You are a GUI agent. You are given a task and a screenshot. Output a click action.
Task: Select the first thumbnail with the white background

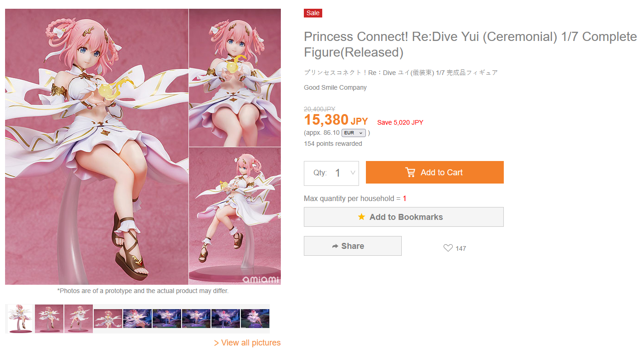(21, 318)
